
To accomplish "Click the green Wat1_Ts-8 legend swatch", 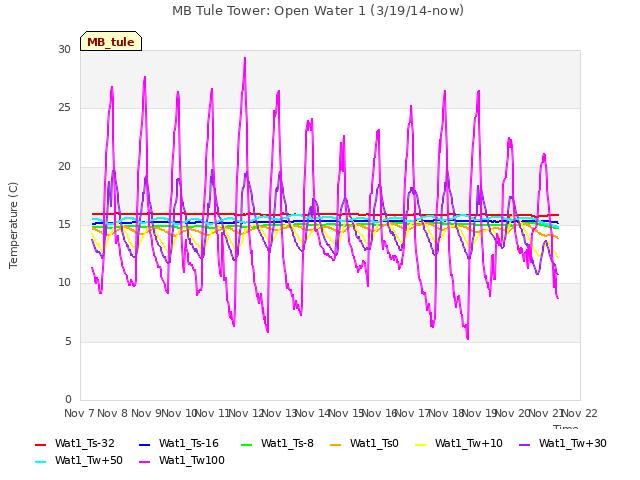I will pyautogui.click(x=247, y=444).
